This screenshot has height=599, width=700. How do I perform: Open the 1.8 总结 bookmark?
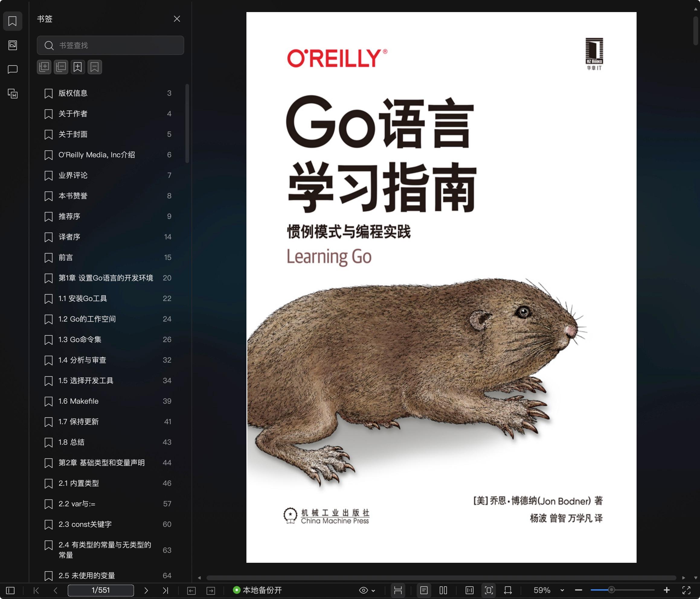click(x=108, y=442)
